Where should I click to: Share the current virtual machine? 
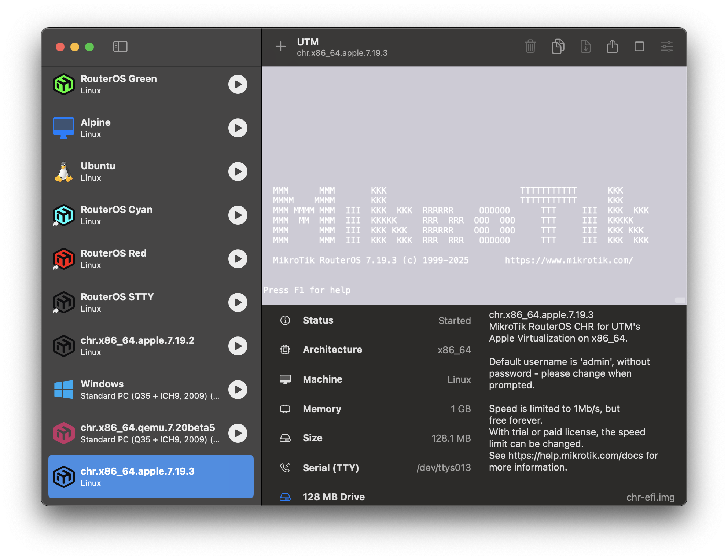pos(612,47)
